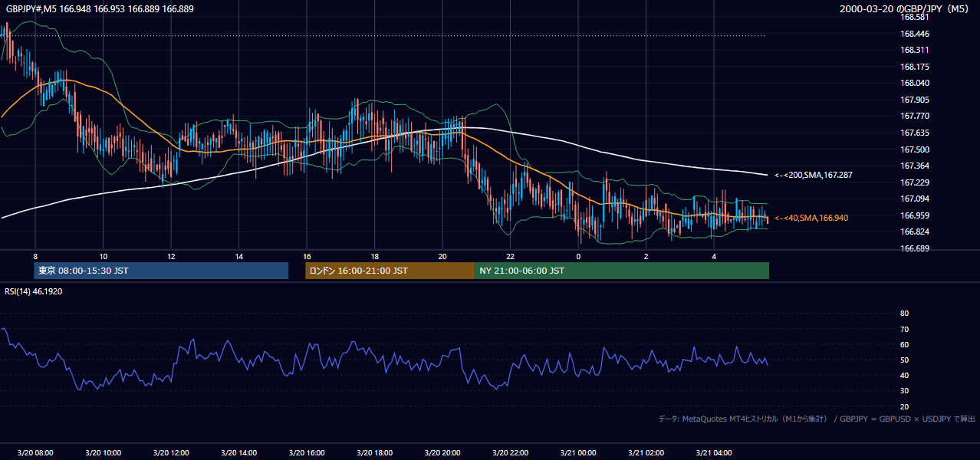Click the hour tick '12' under price chart
The image size is (980, 460).
pos(171,256)
